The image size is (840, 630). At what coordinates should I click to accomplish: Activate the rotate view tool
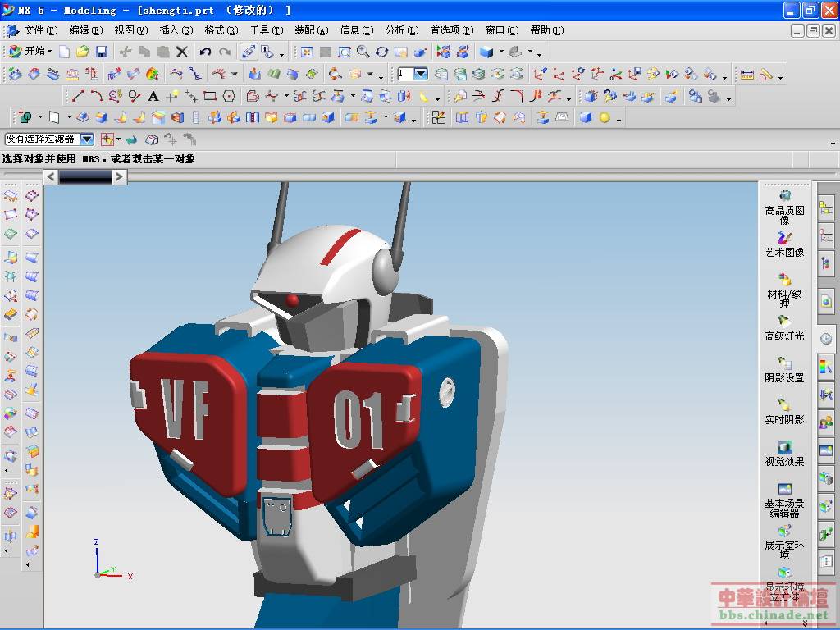(x=382, y=52)
